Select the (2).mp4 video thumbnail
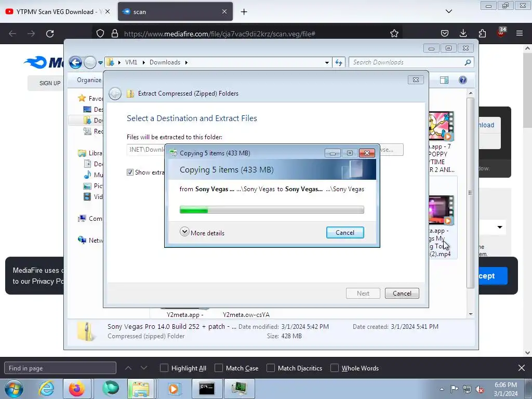This screenshot has width=532, height=399. click(x=441, y=210)
